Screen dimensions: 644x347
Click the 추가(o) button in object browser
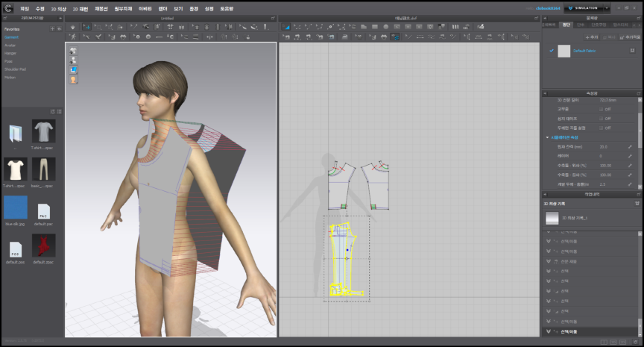[630, 37]
